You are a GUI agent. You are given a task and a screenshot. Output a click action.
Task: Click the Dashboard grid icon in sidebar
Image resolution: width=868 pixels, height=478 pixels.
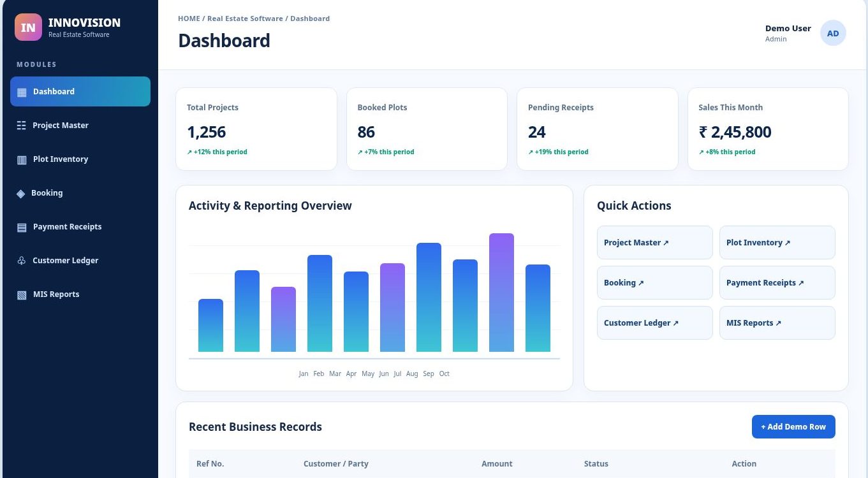pos(22,92)
